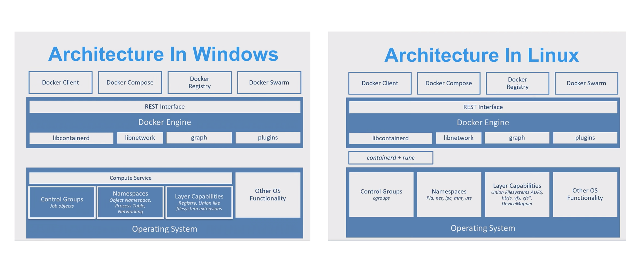The image size is (644, 255).
Task: Pick plugins box in the Windows diagram
Action: (268, 138)
